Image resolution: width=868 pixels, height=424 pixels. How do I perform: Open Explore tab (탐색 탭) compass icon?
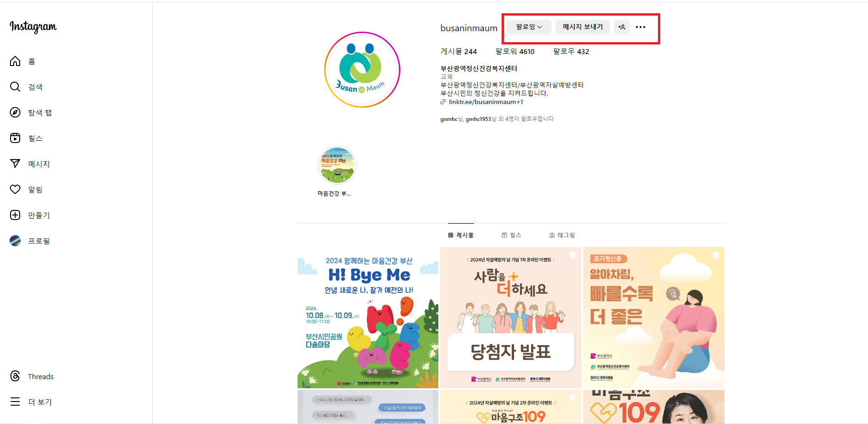pyautogui.click(x=16, y=113)
